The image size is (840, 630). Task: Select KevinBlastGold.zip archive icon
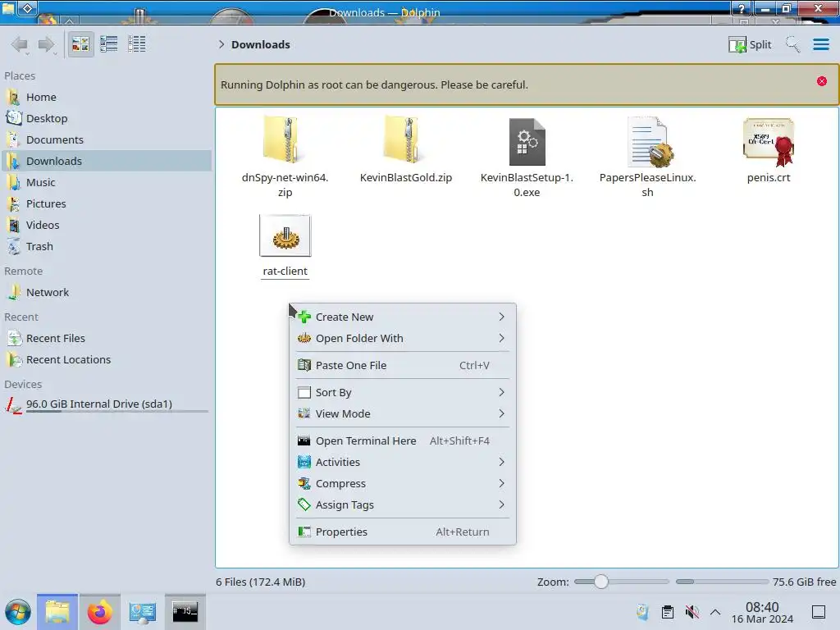[x=405, y=140]
